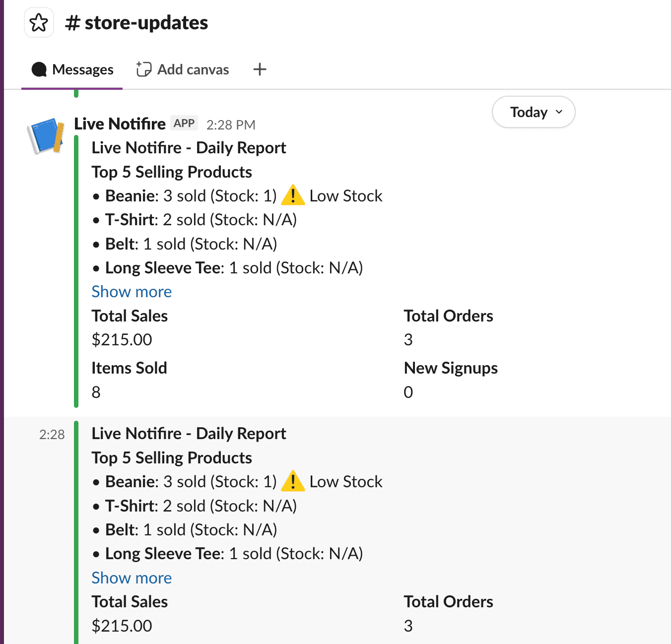Click the plus icon to add a new tab
The width and height of the screenshot is (671, 644).
tap(260, 69)
